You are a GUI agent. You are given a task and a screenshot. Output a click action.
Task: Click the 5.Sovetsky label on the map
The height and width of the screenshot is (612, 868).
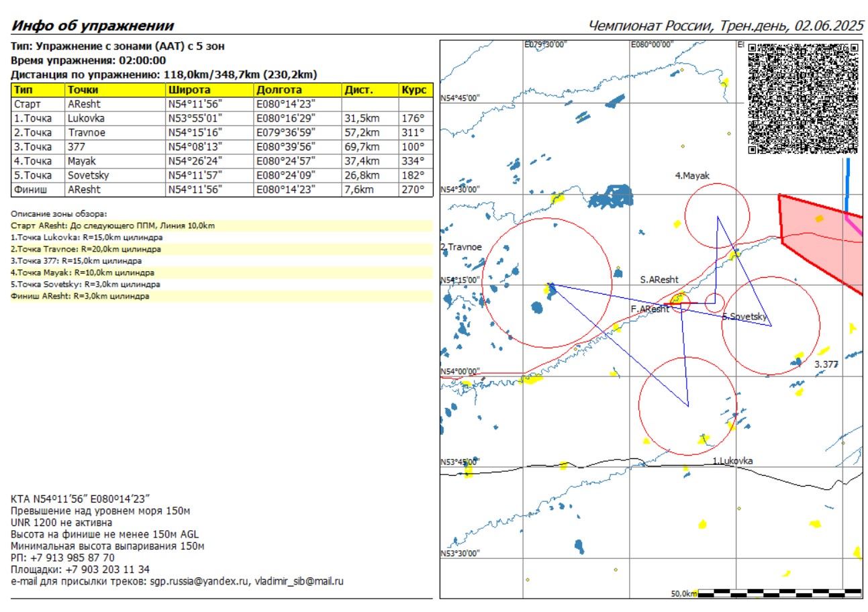(745, 316)
